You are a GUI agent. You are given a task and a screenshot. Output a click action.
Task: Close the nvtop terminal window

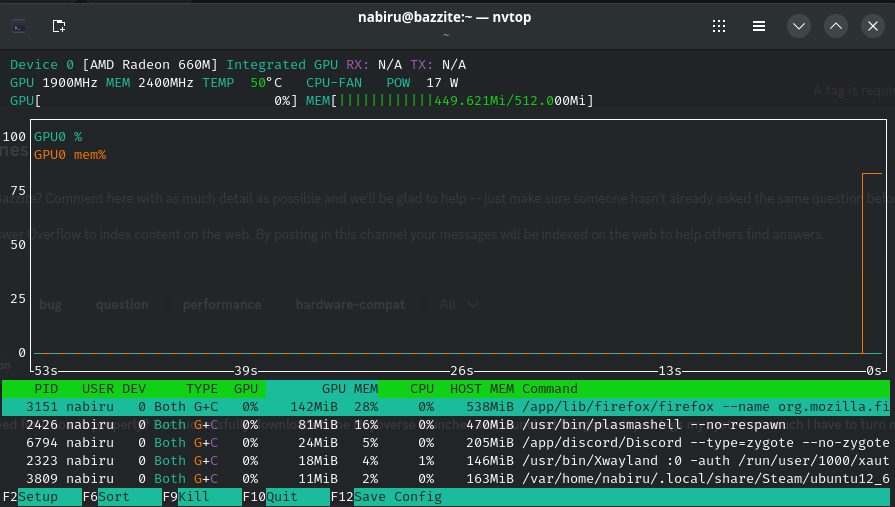pos(873,26)
